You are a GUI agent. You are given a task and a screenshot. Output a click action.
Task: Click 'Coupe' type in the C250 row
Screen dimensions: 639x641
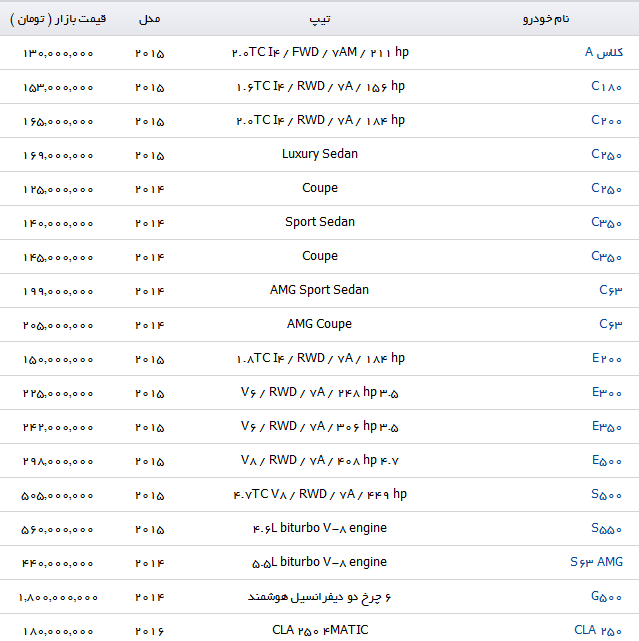pos(320,188)
